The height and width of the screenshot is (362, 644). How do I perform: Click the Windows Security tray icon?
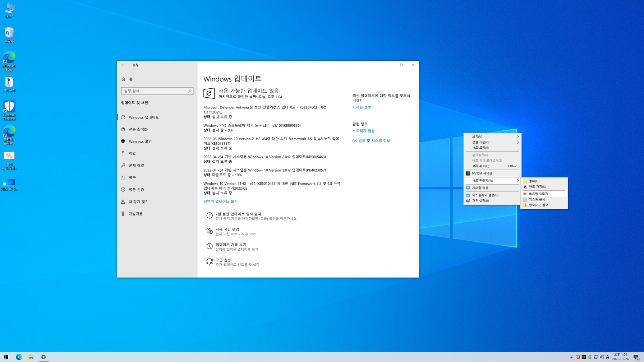tap(578, 357)
